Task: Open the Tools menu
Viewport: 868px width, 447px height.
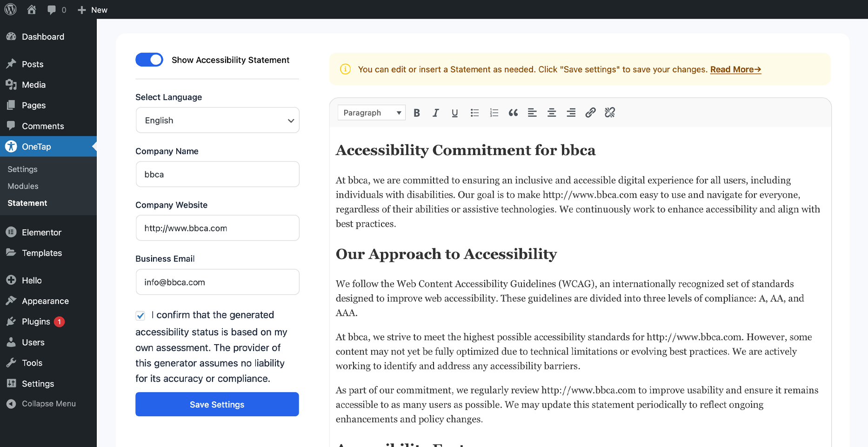Action: tap(48, 363)
